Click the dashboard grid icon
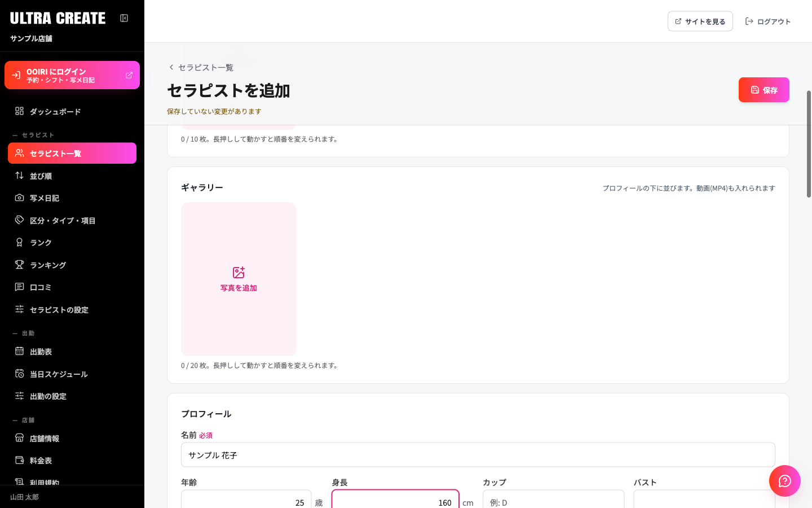Screen dimensions: 812x508 [x=19, y=111]
